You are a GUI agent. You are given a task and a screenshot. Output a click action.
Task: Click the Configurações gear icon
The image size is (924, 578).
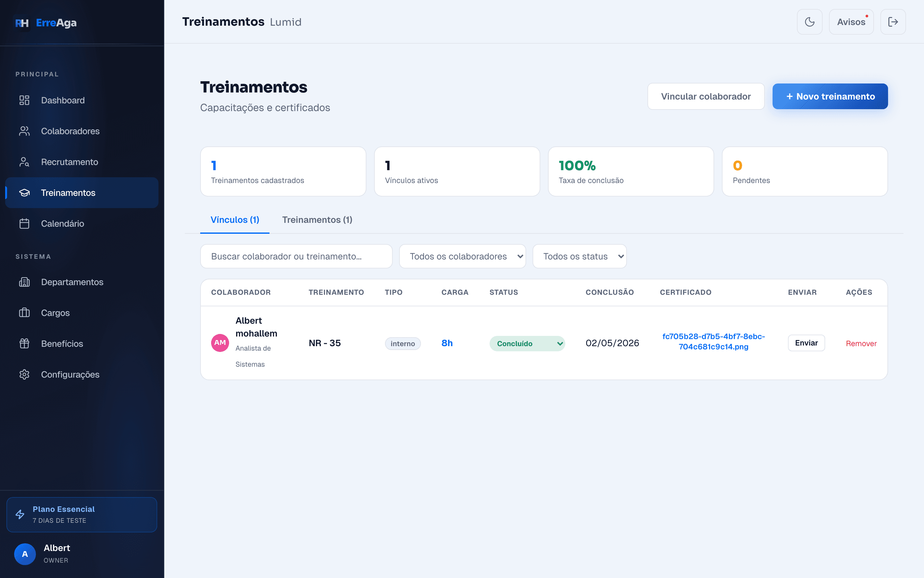[24, 375]
